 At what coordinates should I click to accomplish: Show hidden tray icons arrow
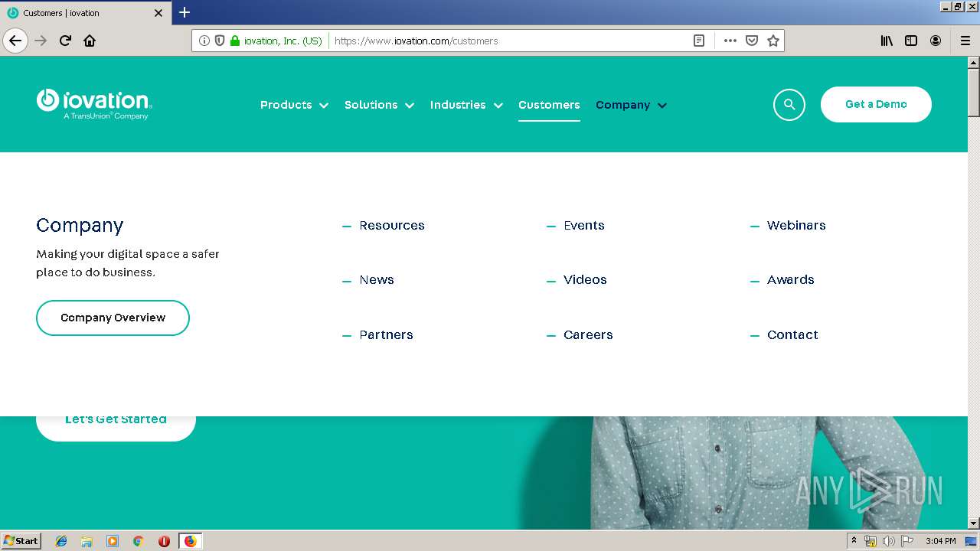[854, 541]
